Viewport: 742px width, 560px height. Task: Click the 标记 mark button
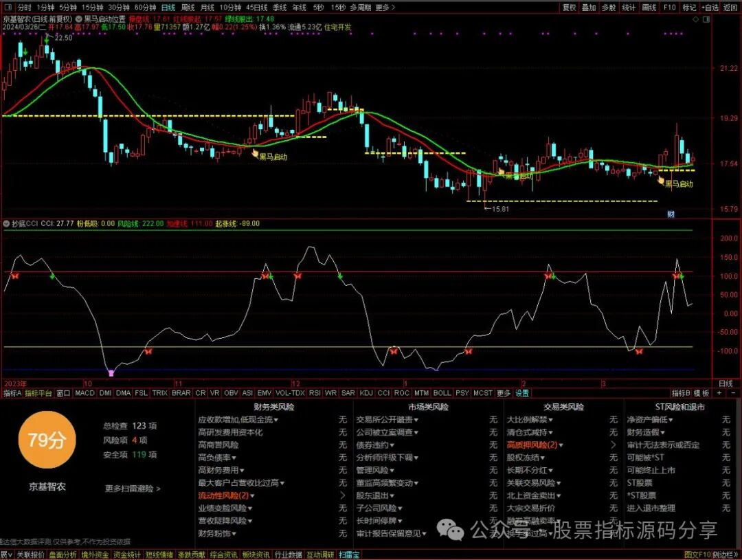tap(689, 8)
